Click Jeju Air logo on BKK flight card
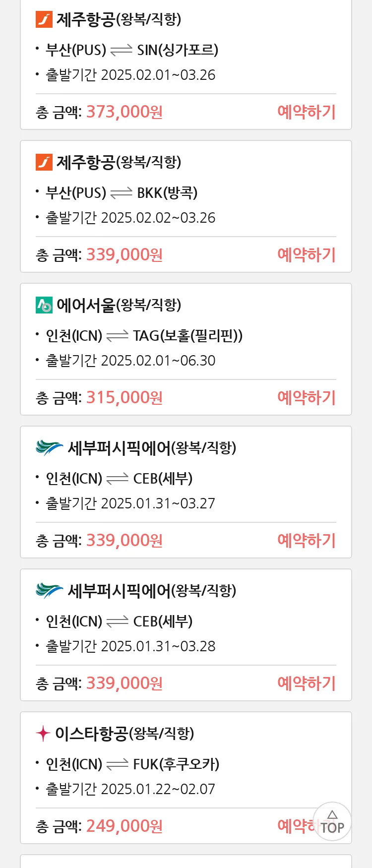 44,162
